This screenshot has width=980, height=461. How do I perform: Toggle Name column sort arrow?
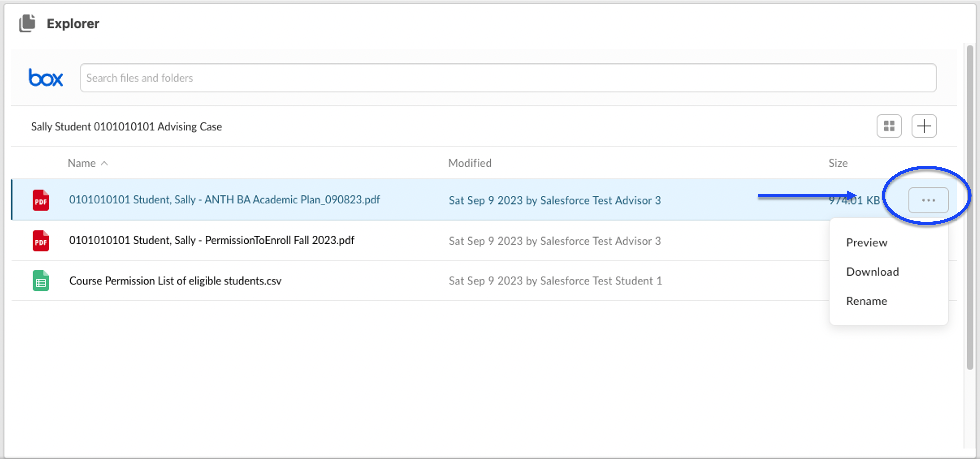click(x=104, y=163)
